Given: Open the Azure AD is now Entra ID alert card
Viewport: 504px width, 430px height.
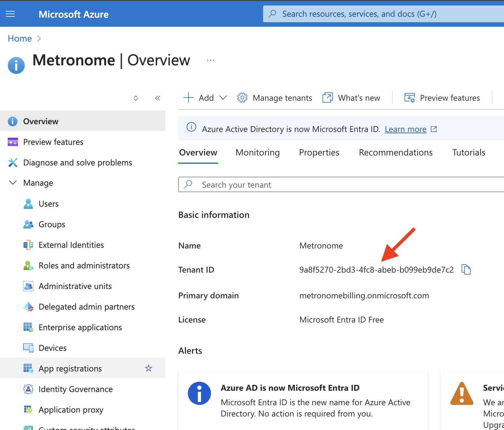Looking at the screenshot, I should (303, 401).
